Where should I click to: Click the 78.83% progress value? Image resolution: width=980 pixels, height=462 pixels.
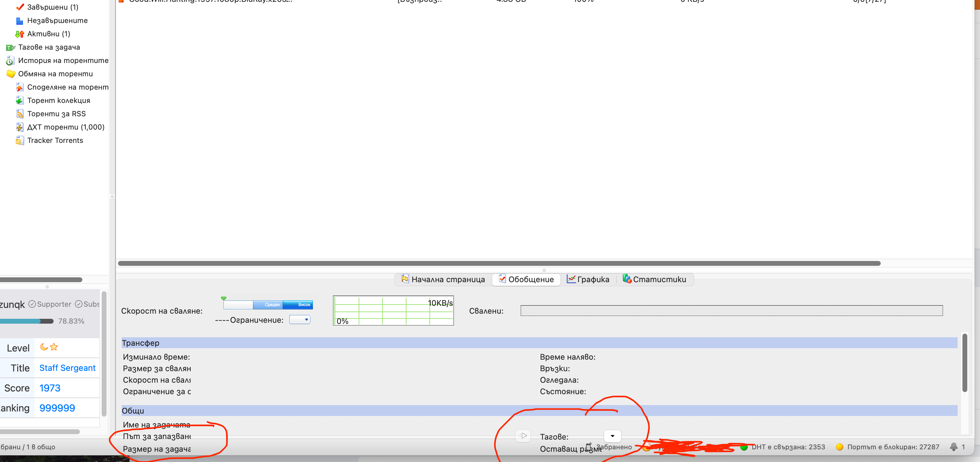click(71, 321)
